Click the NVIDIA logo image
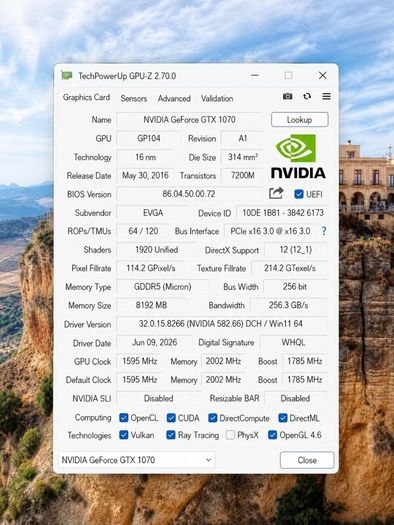 click(298, 156)
